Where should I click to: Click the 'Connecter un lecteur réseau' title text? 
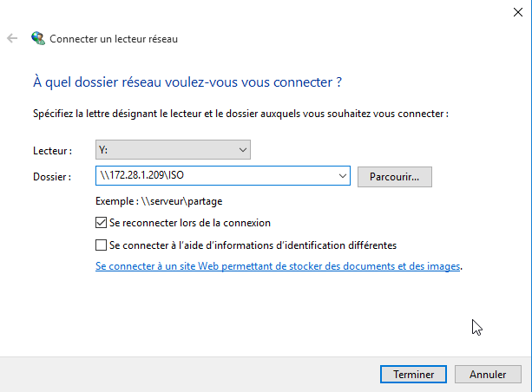tap(114, 39)
